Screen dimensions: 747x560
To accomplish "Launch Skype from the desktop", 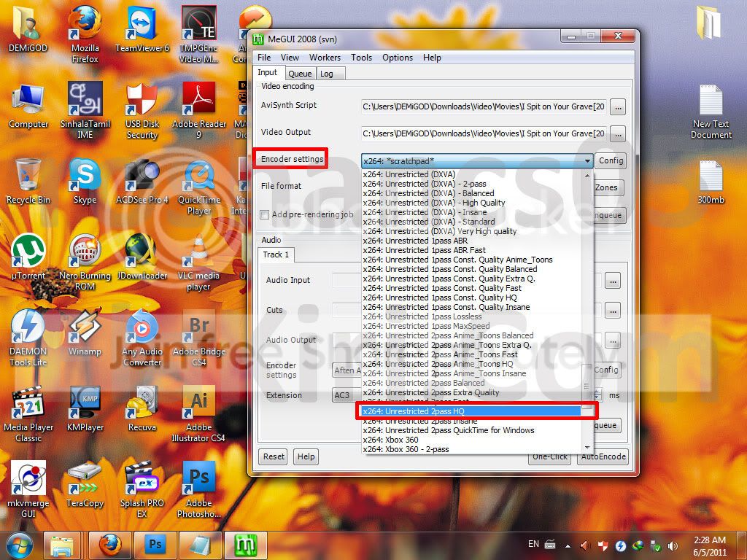I will 85,181.
